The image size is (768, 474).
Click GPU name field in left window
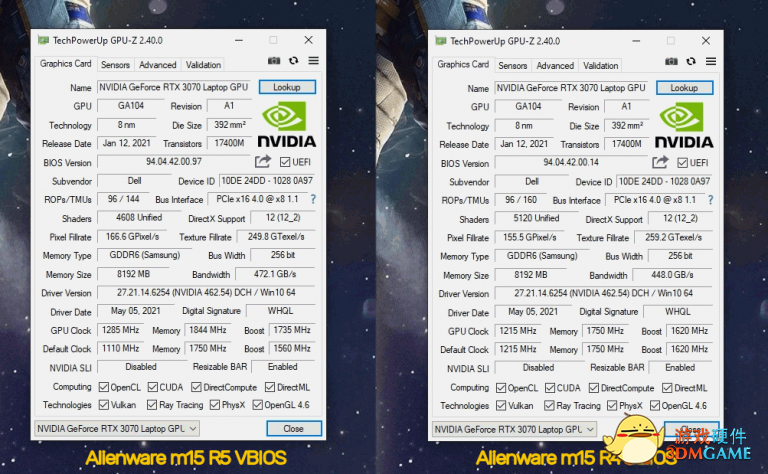[174, 87]
